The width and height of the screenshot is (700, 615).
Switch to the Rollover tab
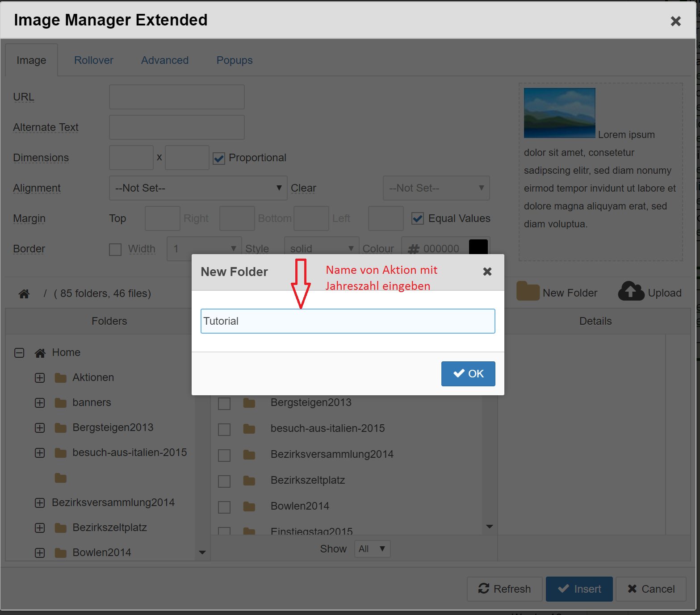pyautogui.click(x=94, y=60)
